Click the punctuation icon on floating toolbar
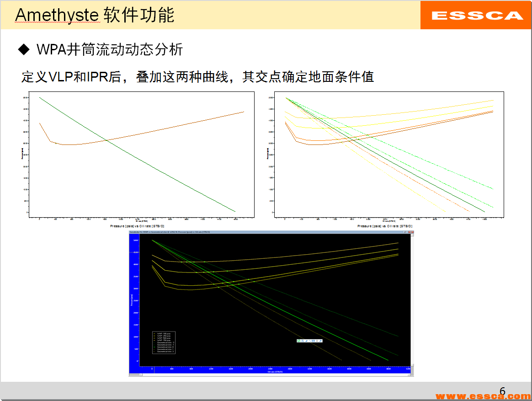Image resolution: width=532 pixels, height=401 pixels. point(309,341)
